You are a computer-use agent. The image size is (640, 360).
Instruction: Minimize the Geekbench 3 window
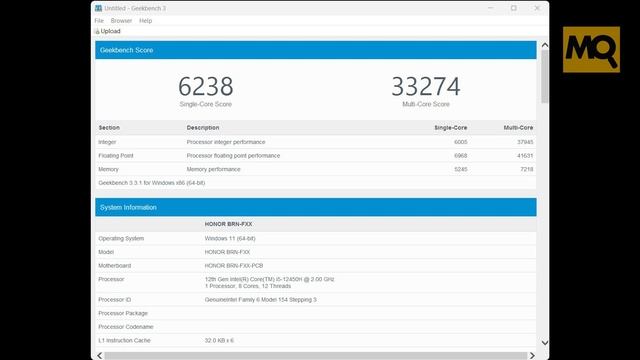[490, 8]
